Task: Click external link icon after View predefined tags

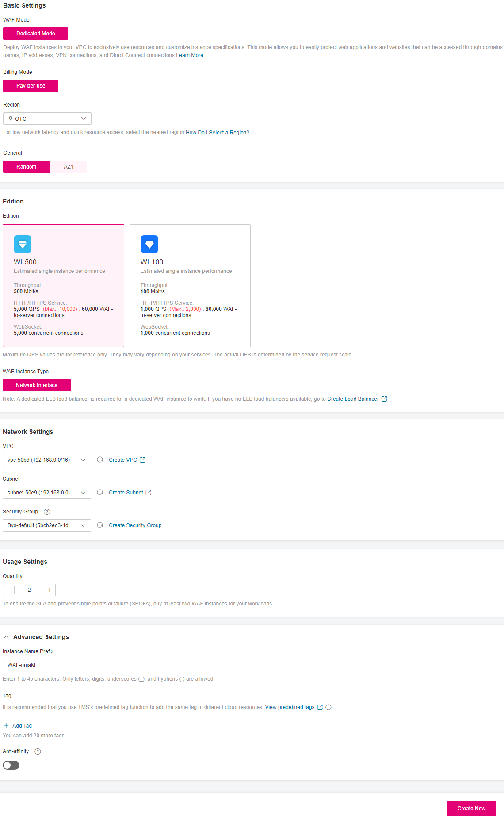Action: pos(320,707)
